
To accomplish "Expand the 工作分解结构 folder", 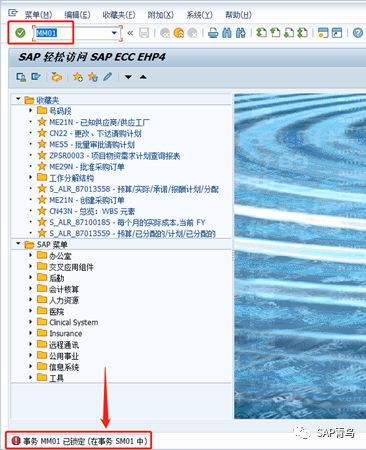I will pos(31,177).
